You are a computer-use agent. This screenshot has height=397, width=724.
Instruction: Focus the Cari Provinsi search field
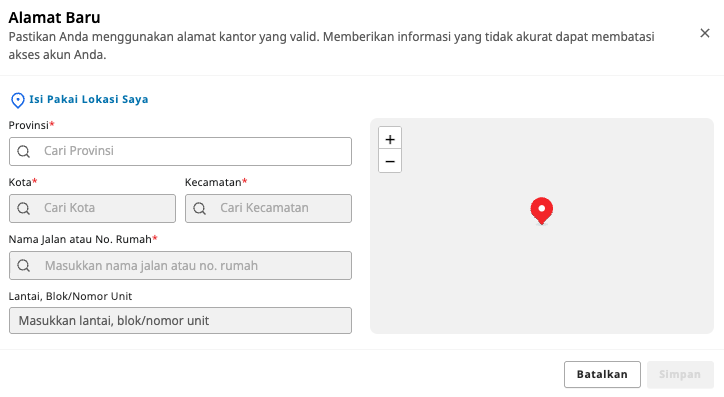coord(180,151)
